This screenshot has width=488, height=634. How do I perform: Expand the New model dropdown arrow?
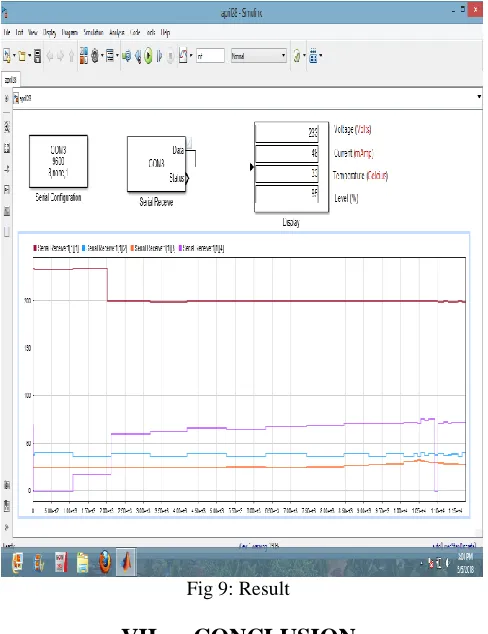14,56
